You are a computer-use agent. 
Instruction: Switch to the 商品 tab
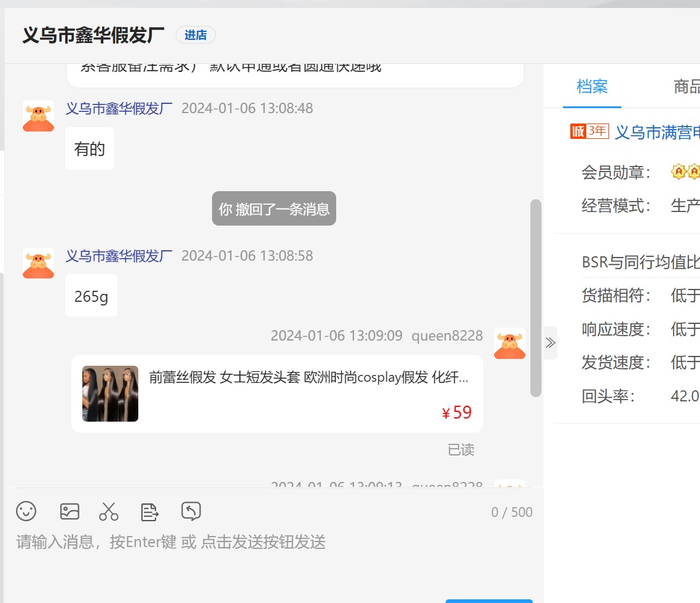(686, 87)
